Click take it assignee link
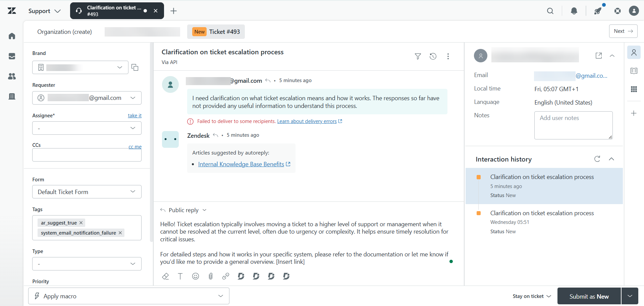This screenshot has height=306, width=644. click(x=135, y=116)
